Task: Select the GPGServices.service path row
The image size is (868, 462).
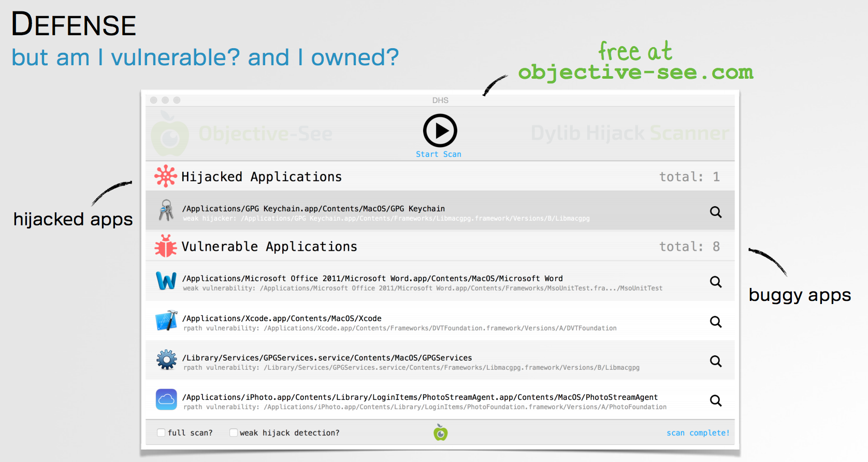Action: tap(440, 360)
